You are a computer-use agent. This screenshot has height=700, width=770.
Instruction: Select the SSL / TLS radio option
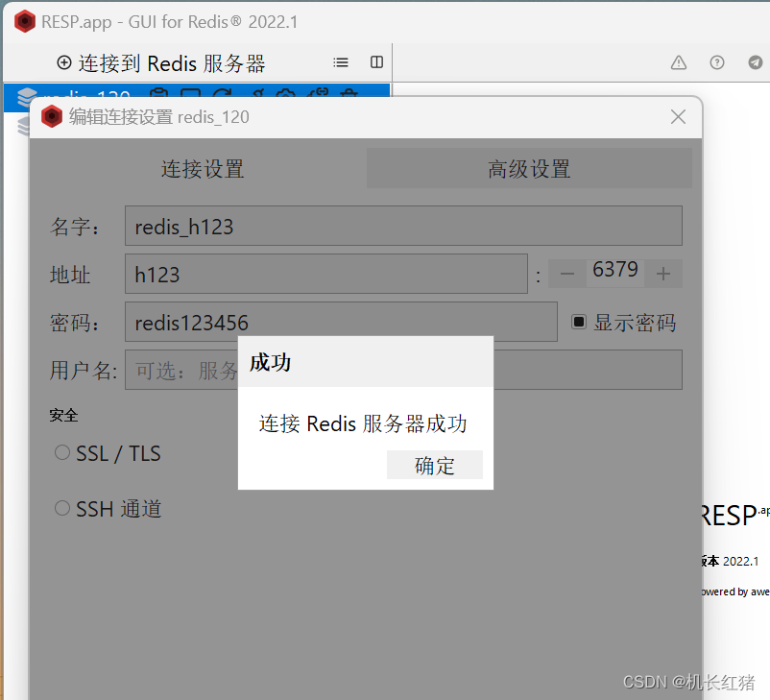61,452
